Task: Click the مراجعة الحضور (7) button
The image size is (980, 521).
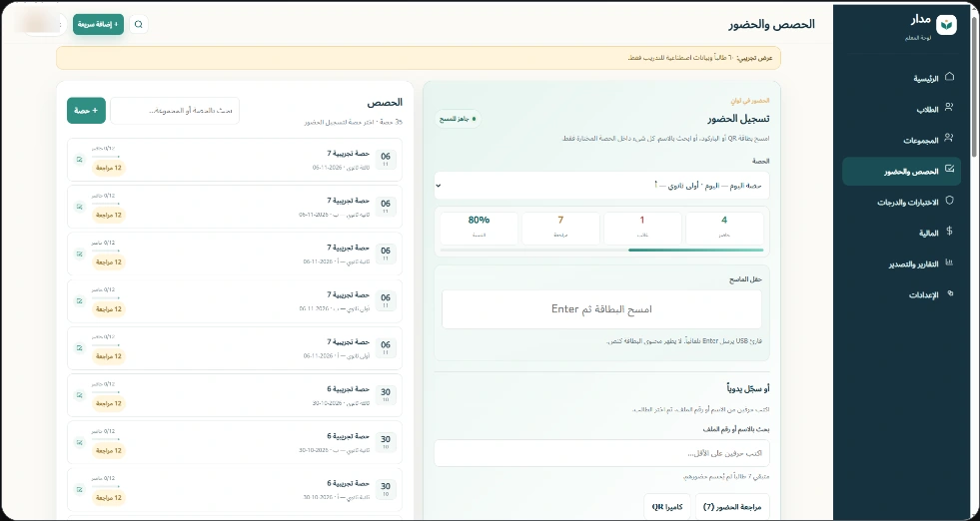Action: [x=732, y=507]
